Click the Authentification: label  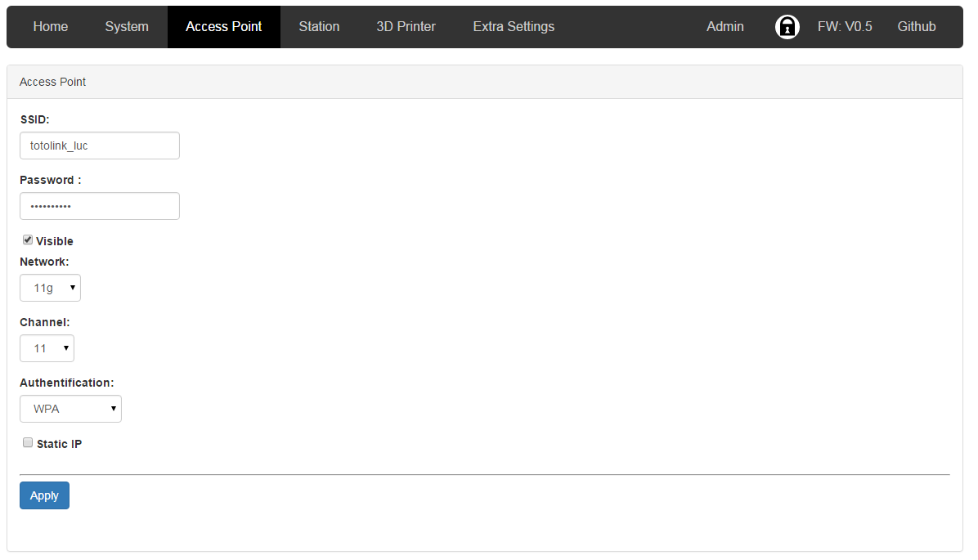coord(67,383)
